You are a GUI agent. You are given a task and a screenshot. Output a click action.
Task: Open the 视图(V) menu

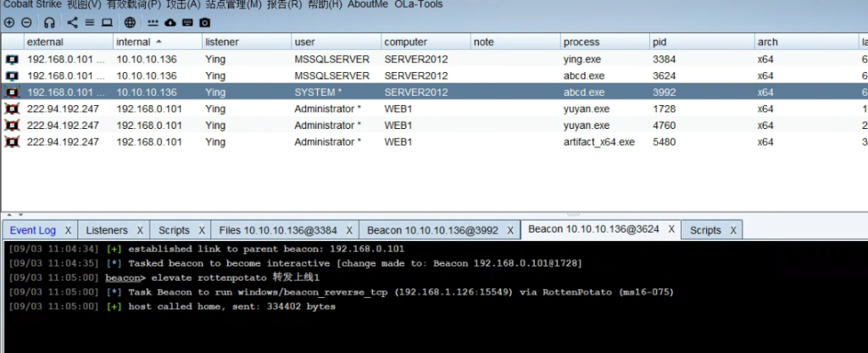(84, 4)
